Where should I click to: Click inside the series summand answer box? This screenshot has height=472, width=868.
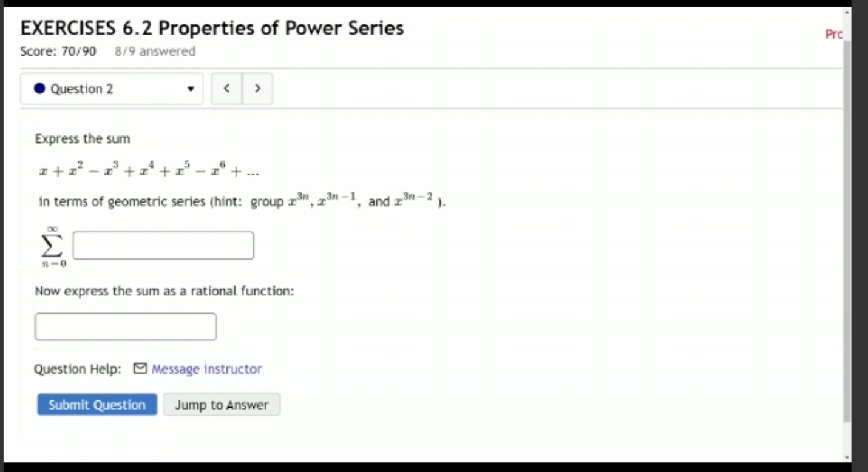click(x=163, y=245)
